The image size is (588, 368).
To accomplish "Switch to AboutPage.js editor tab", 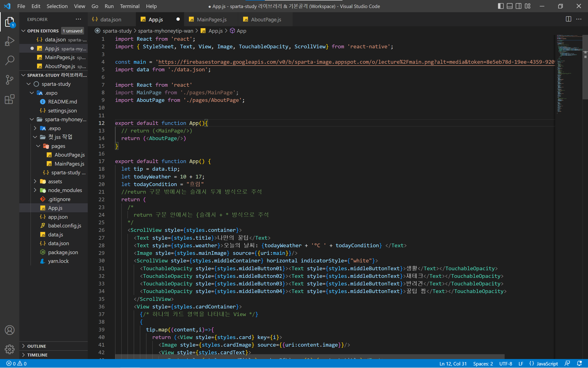I will coord(266,20).
